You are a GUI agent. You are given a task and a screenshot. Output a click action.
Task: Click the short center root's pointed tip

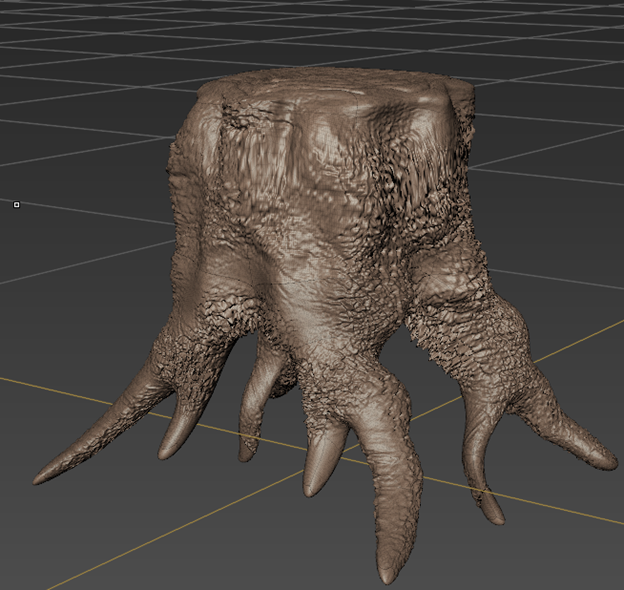point(312,490)
